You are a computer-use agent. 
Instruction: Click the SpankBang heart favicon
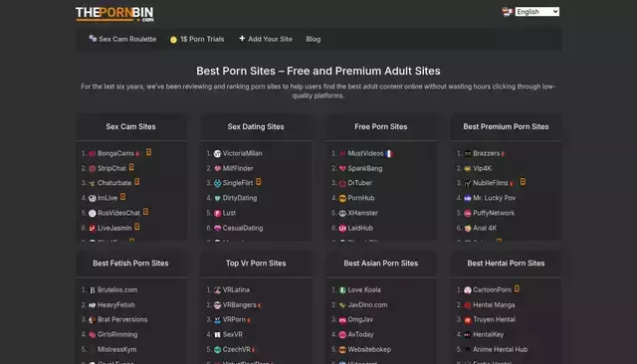[342, 168]
